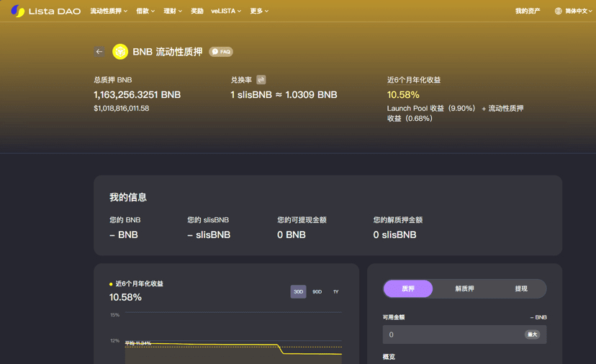Click the yellow BNB token icon
This screenshot has height=364, width=596.
click(120, 52)
